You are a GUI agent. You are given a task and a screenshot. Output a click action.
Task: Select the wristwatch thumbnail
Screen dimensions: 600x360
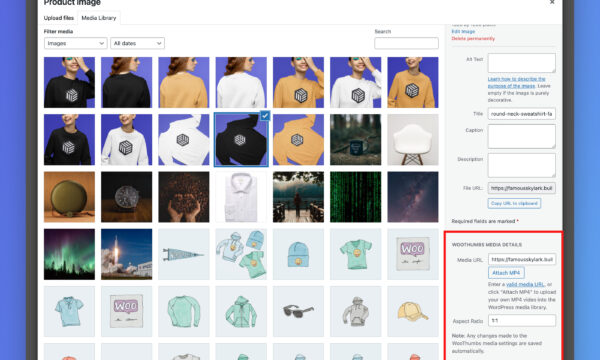(127, 197)
